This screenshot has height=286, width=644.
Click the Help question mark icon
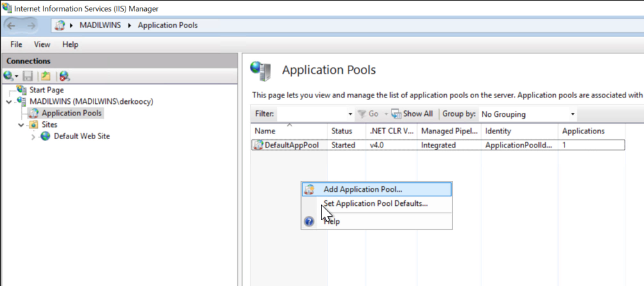309,222
